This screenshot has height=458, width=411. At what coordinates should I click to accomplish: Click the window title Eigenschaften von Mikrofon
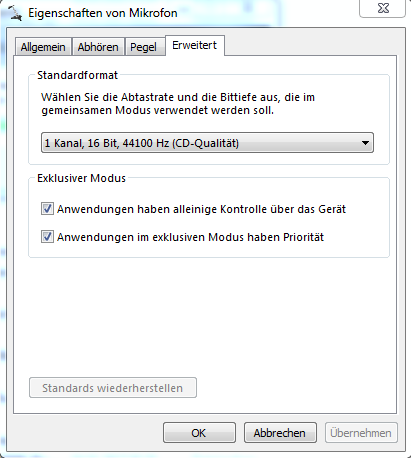103,13
